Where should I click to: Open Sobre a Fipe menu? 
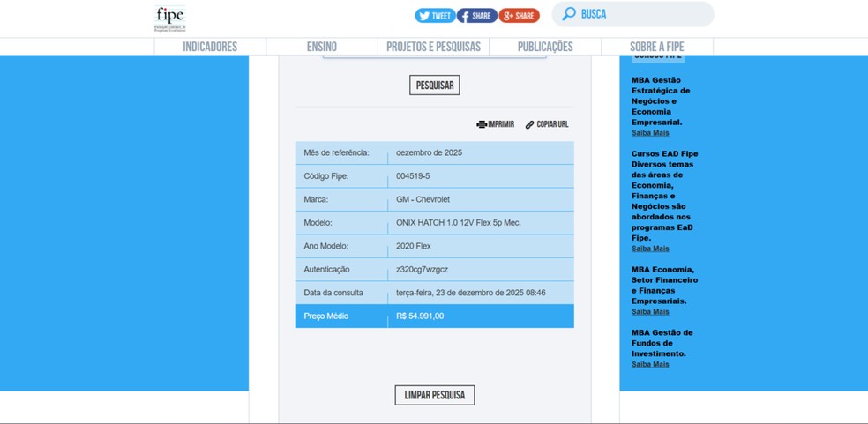point(657,47)
